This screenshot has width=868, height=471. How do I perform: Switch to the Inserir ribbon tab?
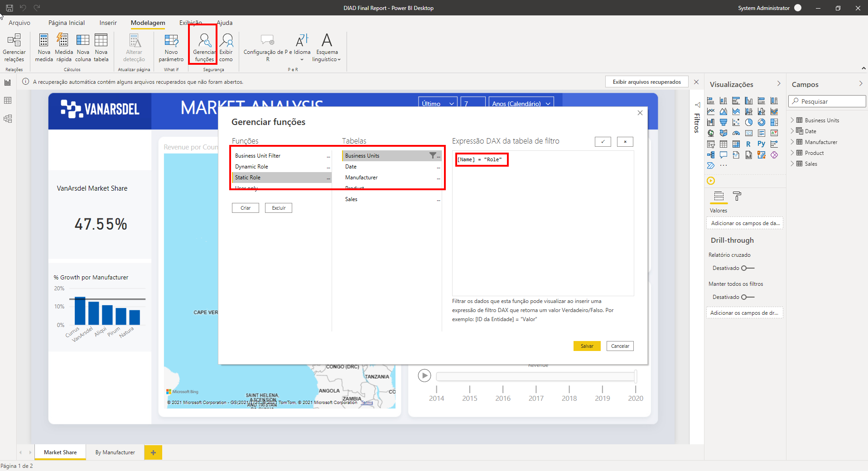pyautogui.click(x=108, y=23)
